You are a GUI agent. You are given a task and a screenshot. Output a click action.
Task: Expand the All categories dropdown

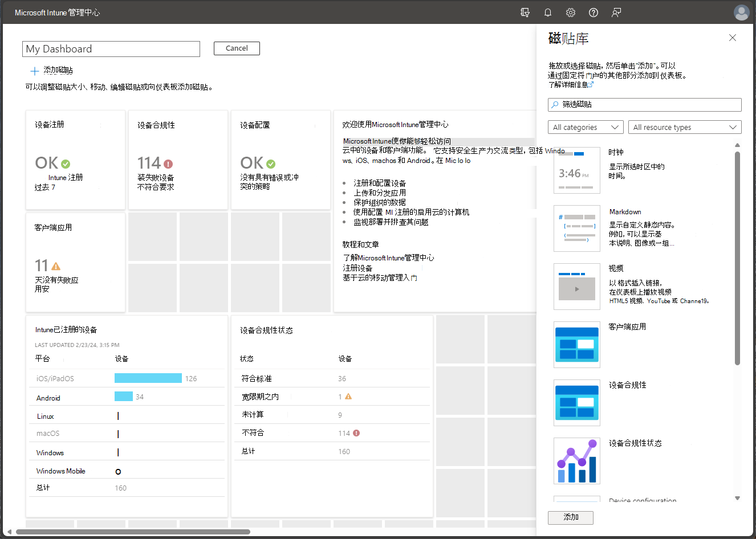[586, 128]
